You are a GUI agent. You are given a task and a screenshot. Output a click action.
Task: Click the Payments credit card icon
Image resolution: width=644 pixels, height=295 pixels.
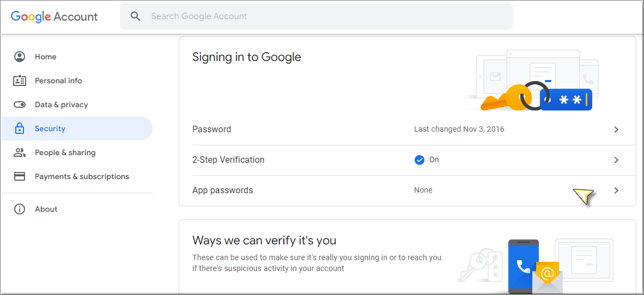(x=19, y=176)
